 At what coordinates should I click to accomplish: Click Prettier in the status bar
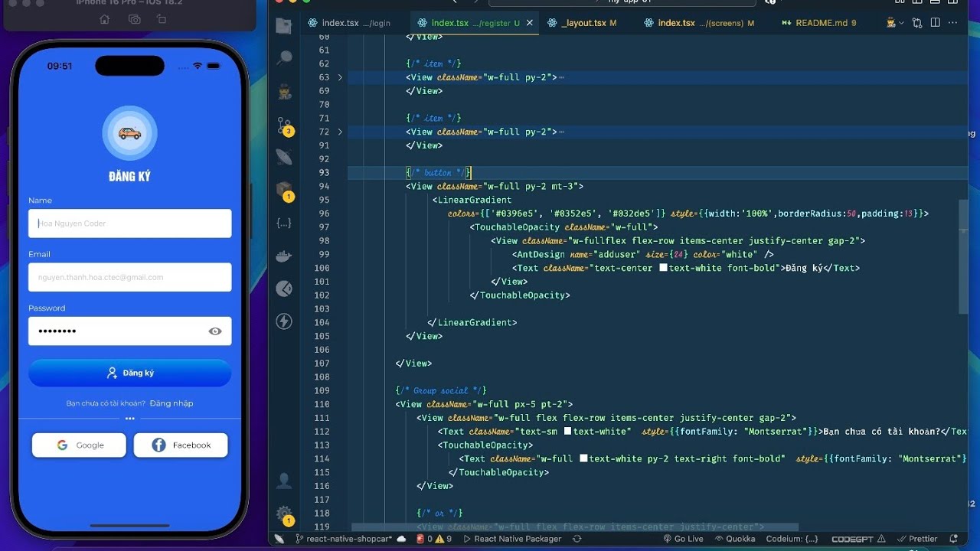pos(917,539)
